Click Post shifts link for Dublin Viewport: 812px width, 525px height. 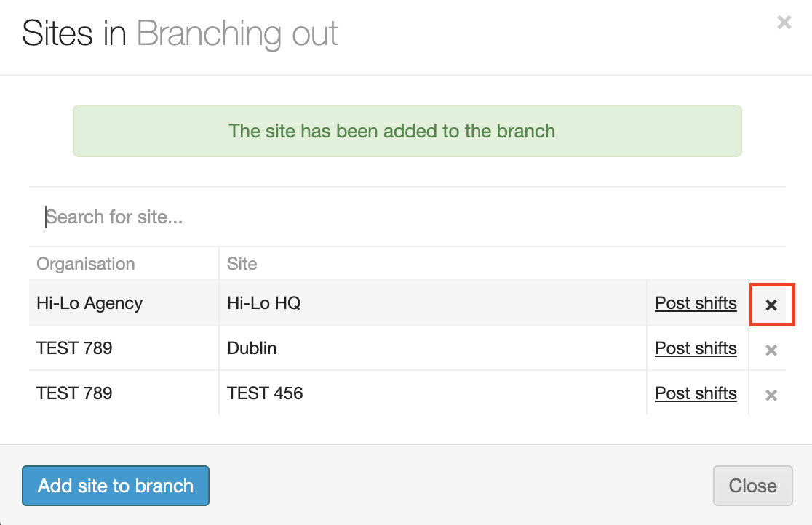696,348
